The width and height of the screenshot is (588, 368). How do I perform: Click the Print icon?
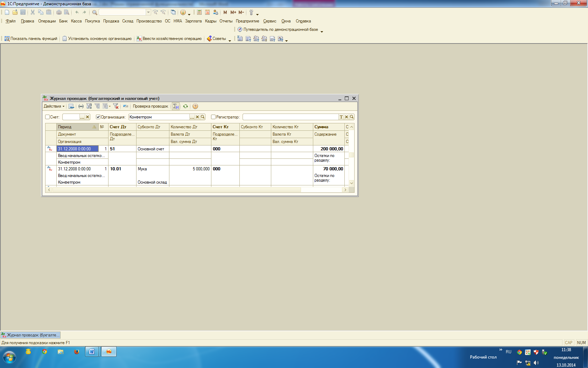(59, 12)
